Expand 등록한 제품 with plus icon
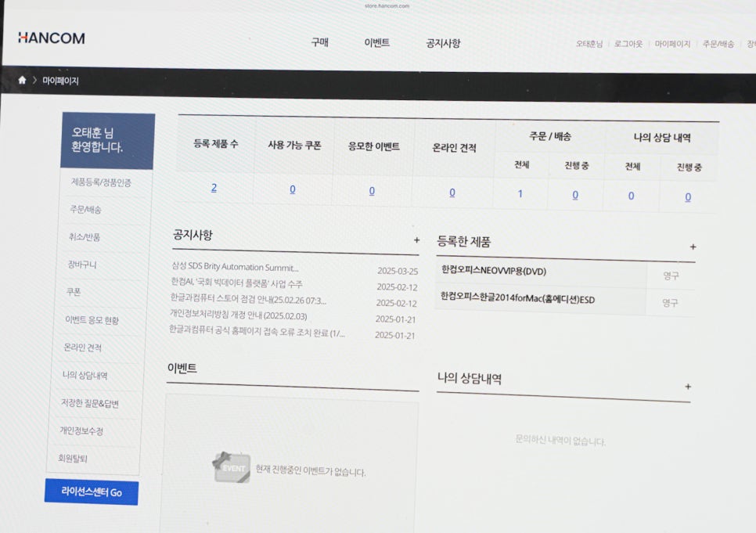The width and height of the screenshot is (756, 533). tap(693, 247)
